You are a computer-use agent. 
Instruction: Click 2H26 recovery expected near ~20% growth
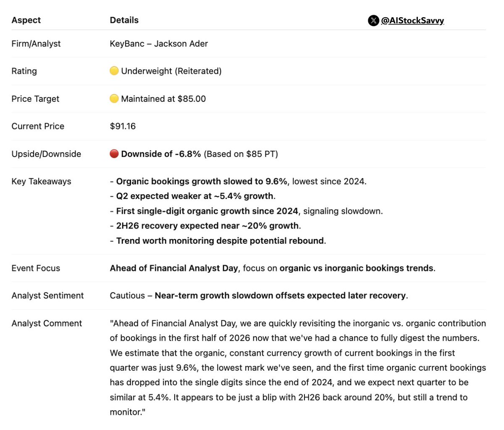207,226
